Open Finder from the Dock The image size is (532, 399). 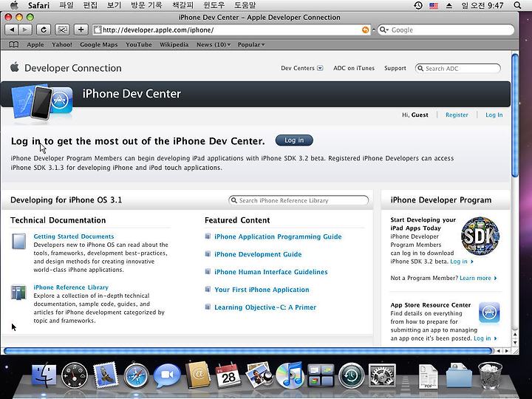pyautogui.click(x=44, y=375)
